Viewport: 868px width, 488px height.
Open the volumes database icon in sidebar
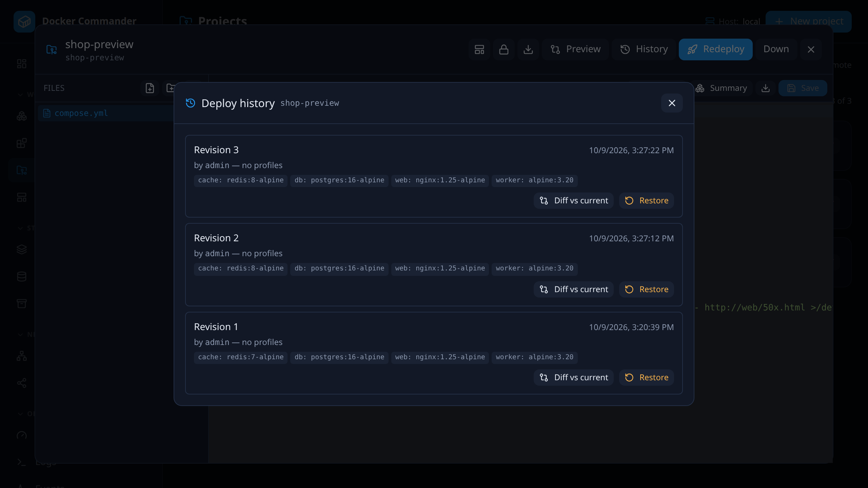(x=22, y=277)
